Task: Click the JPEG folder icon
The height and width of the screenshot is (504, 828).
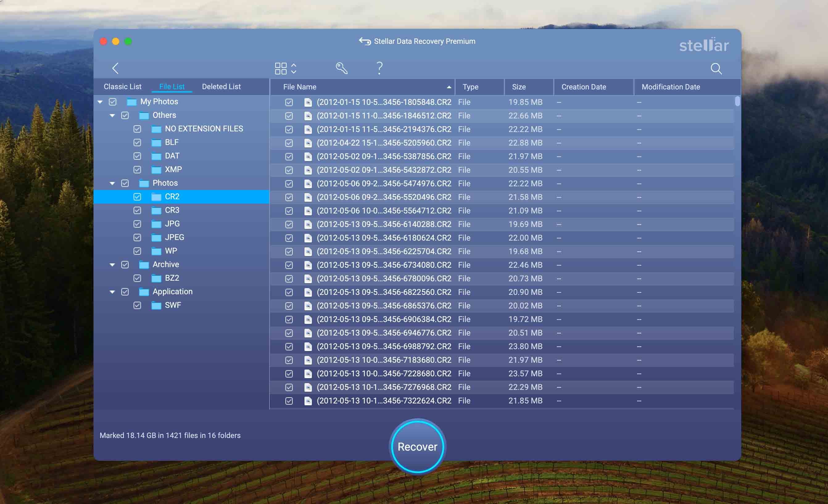Action: 156,238
